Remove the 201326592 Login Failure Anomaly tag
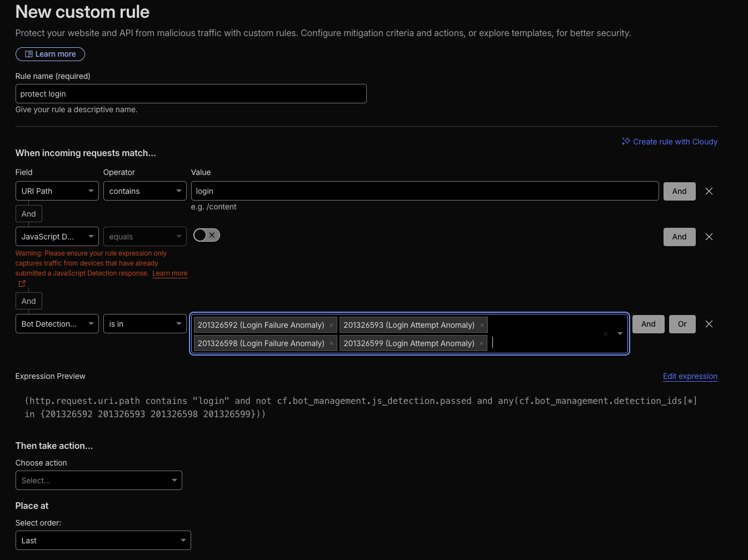The width and height of the screenshot is (748, 560). tap(331, 324)
